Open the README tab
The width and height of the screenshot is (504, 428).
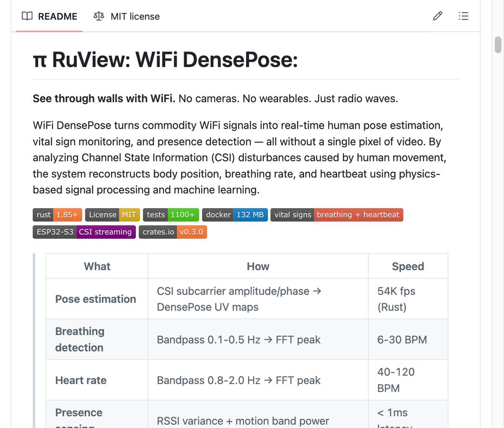point(50,16)
